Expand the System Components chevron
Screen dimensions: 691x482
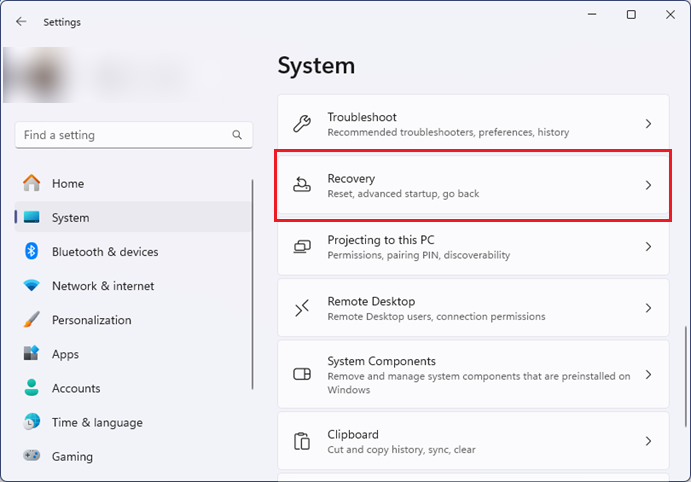coord(648,374)
